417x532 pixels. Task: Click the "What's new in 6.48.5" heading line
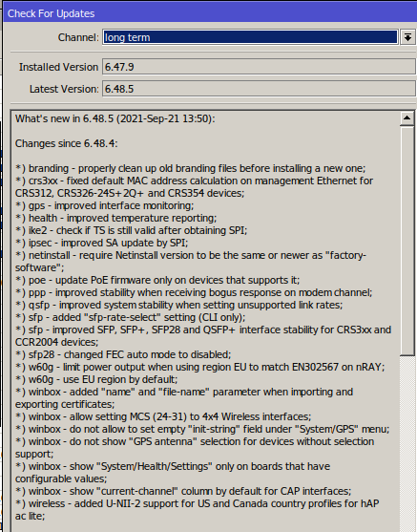pyautogui.click(x=115, y=118)
